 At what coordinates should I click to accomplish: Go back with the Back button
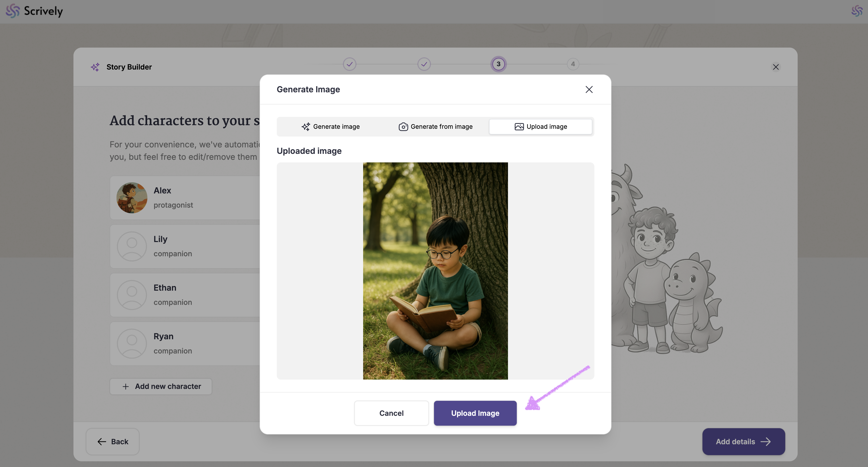coord(113,441)
